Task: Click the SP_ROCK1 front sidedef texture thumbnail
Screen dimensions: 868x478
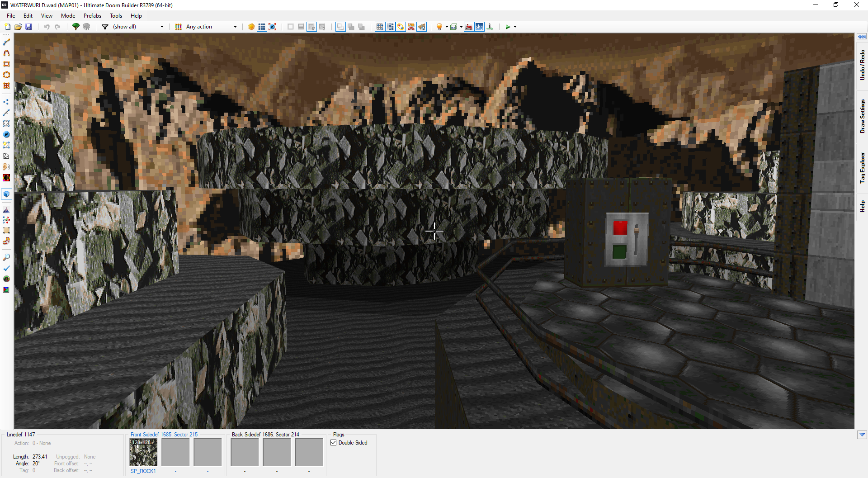Action: point(143,452)
